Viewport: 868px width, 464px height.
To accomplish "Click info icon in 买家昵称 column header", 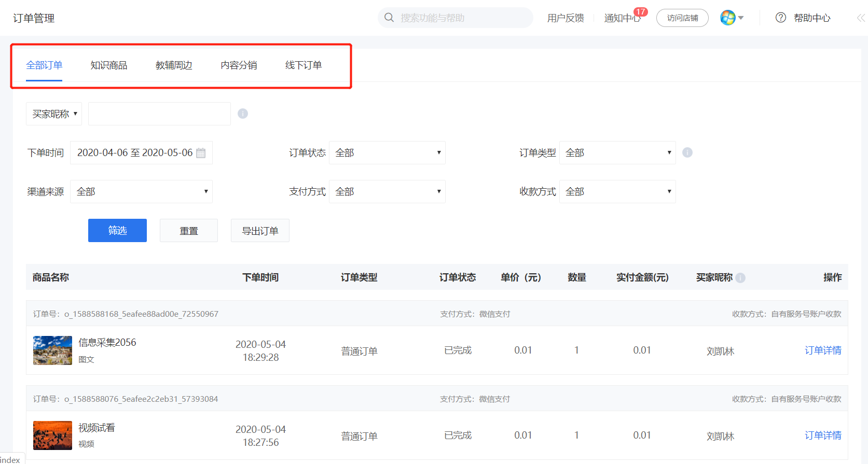I will 740,278.
